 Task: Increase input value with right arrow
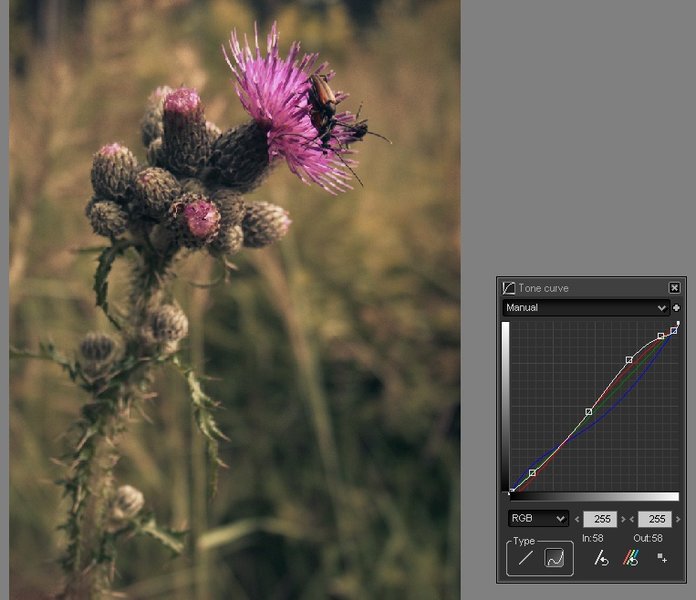coord(625,519)
